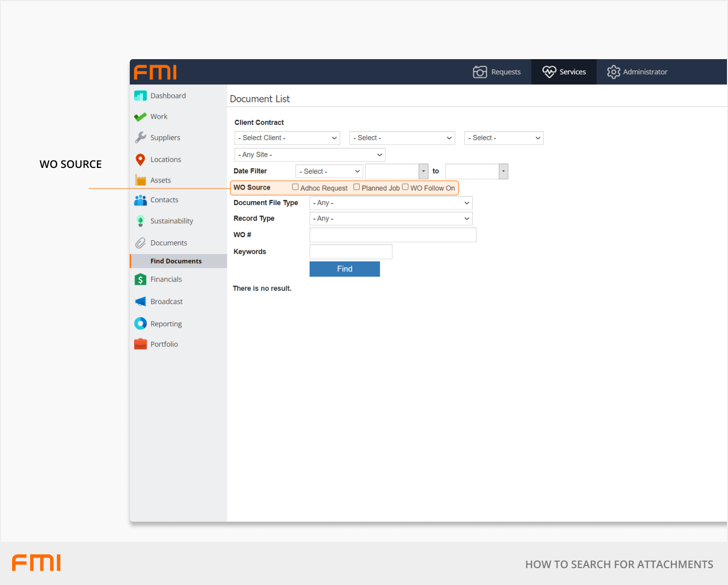728x585 pixels.
Task: Click the Suppliers wrench icon
Action: click(140, 137)
